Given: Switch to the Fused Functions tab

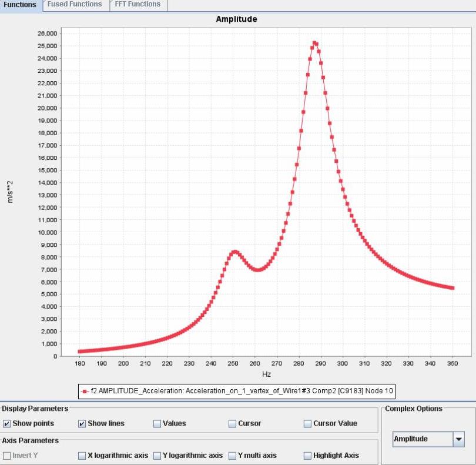Looking at the screenshot, I should click(x=74, y=5).
